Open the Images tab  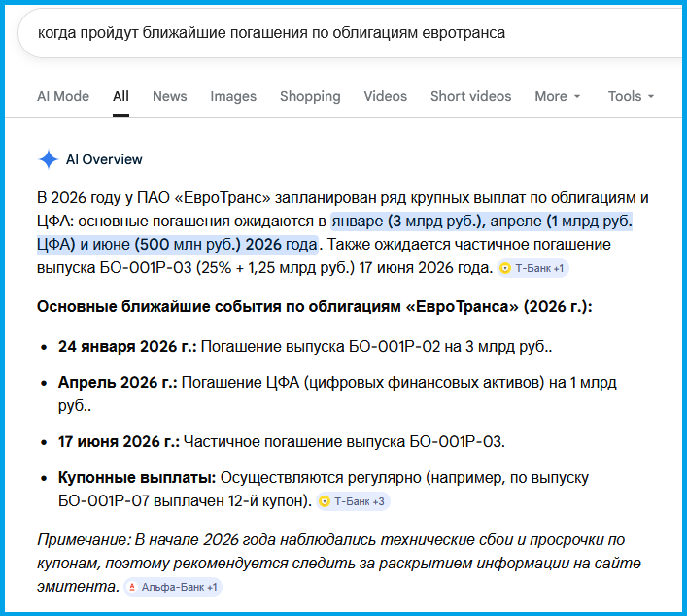coord(233,96)
